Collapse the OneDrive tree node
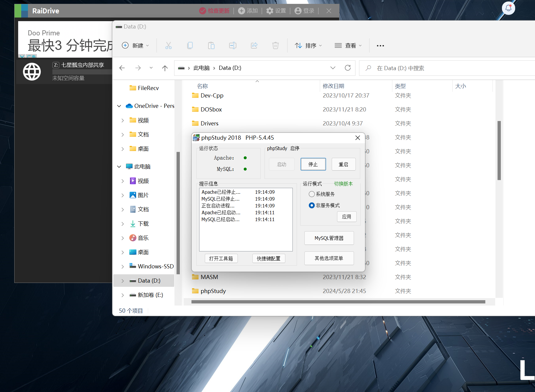535x392 pixels. (119, 106)
